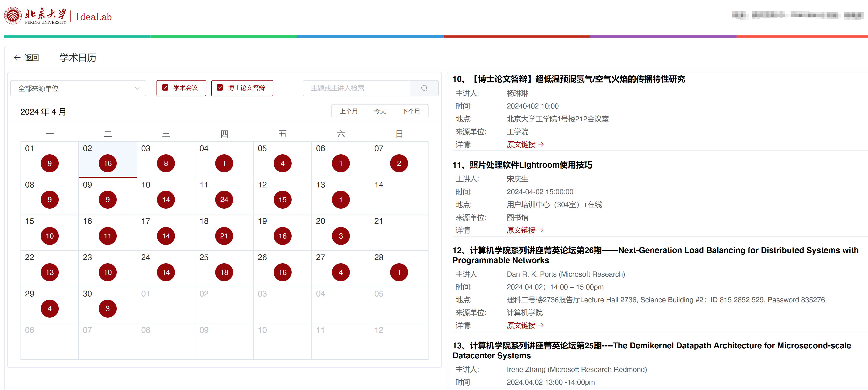Open the 18-event badge on April 25
The height and width of the screenshot is (390, 868).
coord(224,272)
